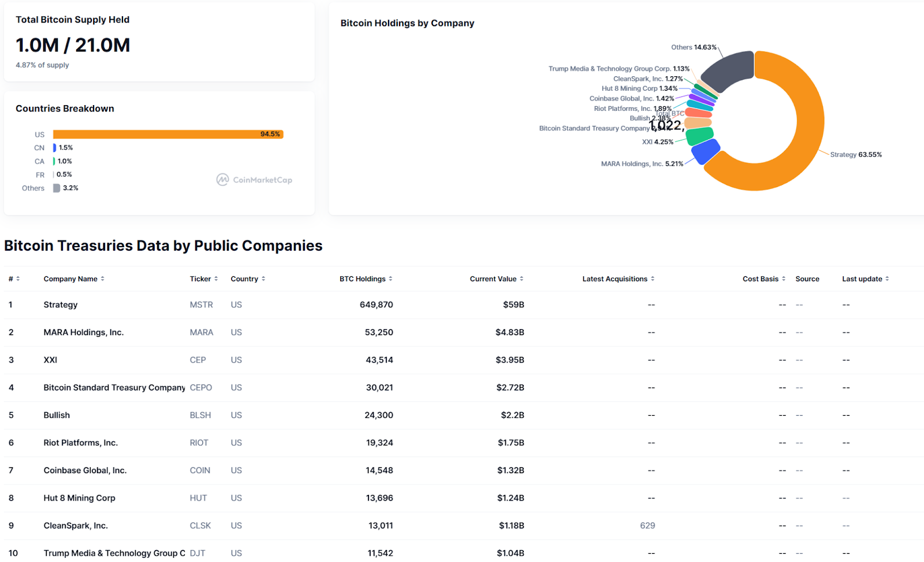Click the MSTR ticker symbol
Image resolution: width=924 pixels, height=562 pixels.
pyautogui.click(x=201, y=305)
